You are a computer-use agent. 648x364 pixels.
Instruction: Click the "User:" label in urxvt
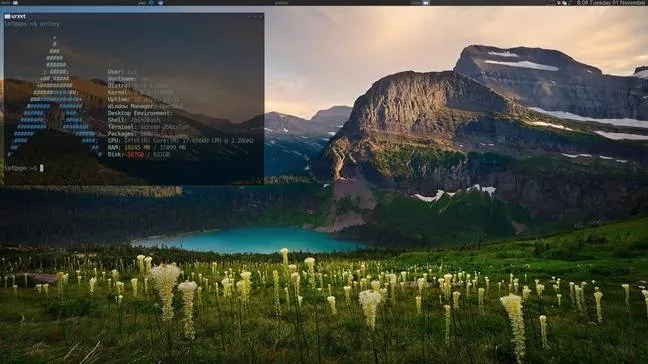point(116,72)
